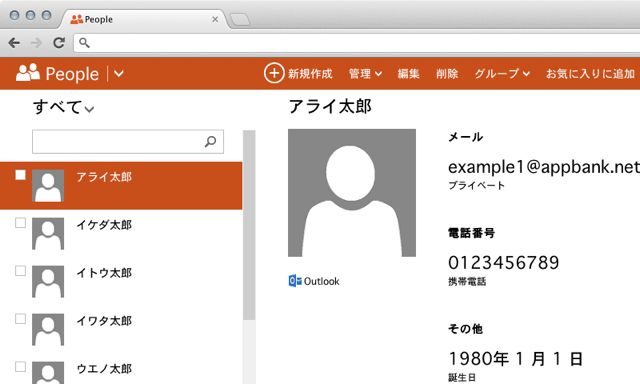Viewport: 640px width, 384px height.
Task: Click the Outlook icon under profile photo
Action: [x=295, y=281]
